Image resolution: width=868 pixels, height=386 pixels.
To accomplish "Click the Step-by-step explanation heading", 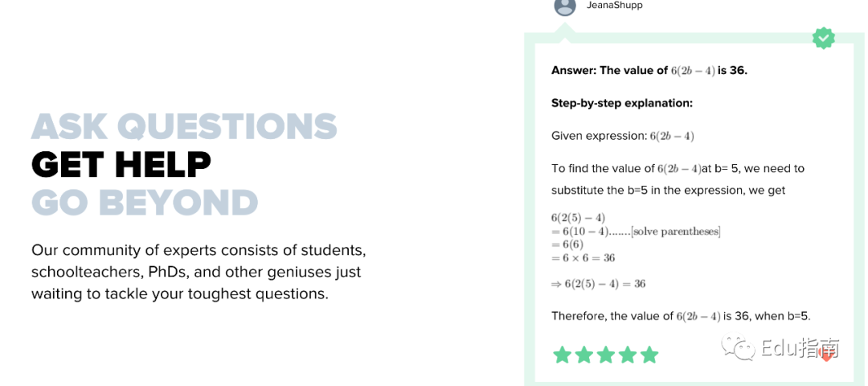I will coord(622,103).
